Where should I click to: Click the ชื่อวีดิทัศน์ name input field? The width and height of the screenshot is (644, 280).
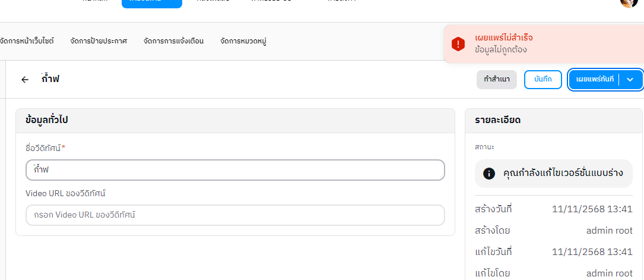coord(235,170)
